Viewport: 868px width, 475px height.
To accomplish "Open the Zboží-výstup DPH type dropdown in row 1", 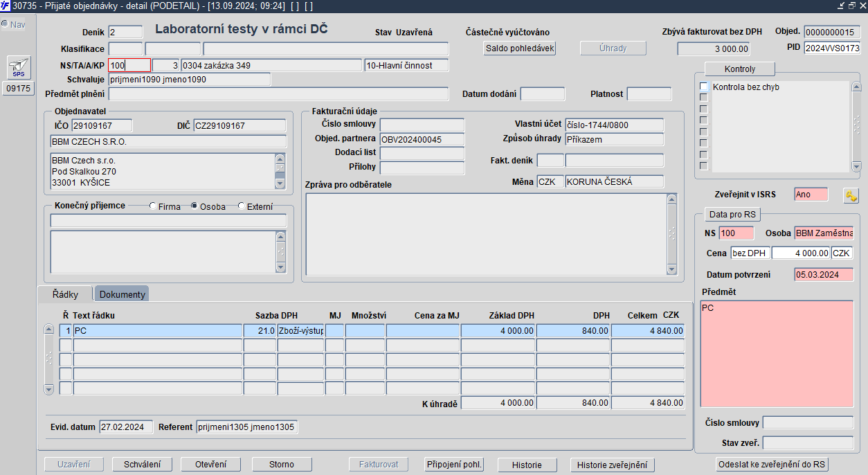I will coord(300,331).
